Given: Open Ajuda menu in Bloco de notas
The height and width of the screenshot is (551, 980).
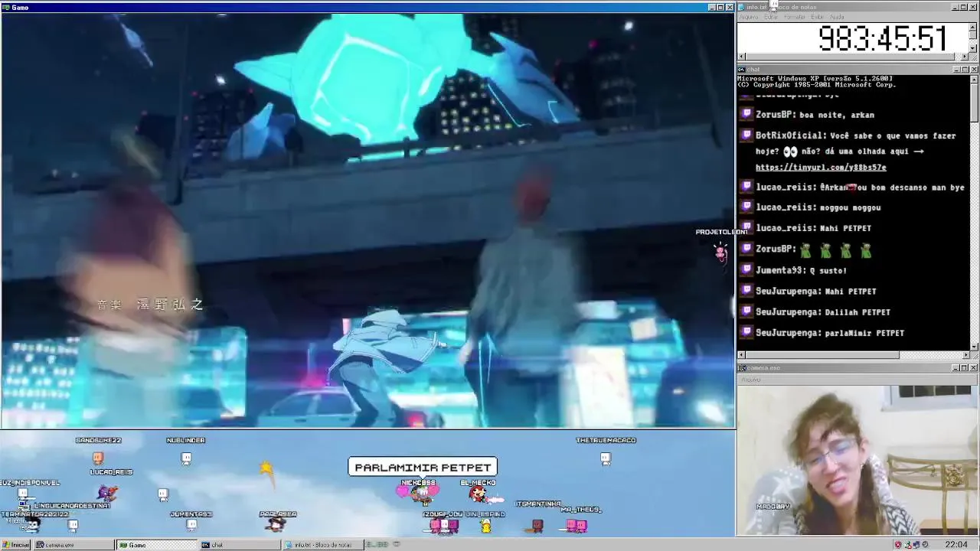Looking at the screenshot, I should point(837,17).
